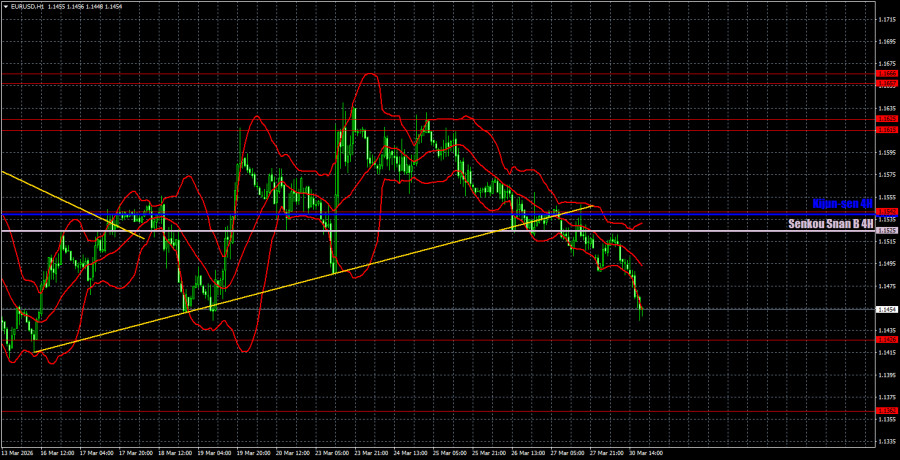Click the 18 Mar 12:00 time label
This screenshot has width=900, height=460.
coord(173,453)
